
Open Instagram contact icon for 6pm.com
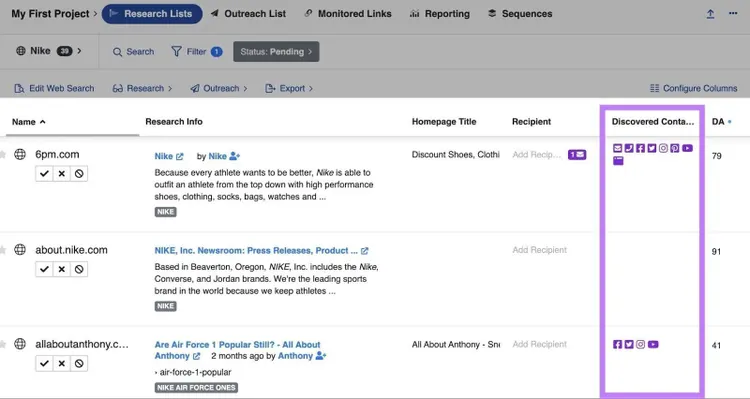[663, 148]
